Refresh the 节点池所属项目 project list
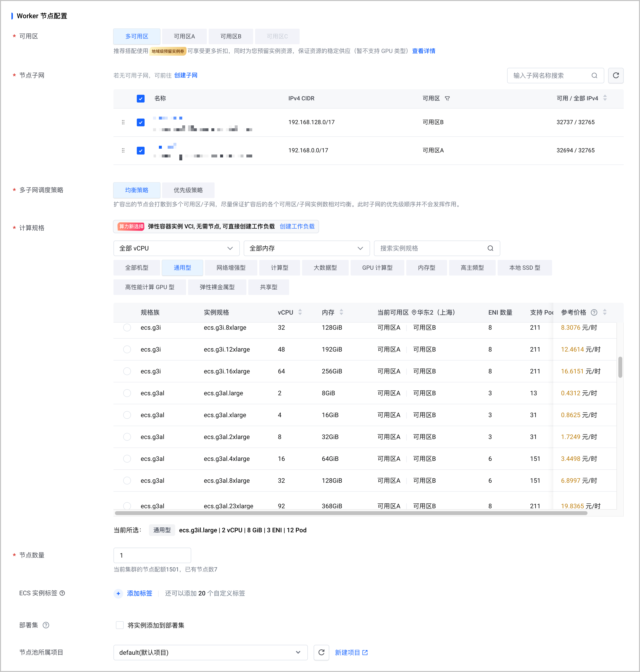This screenshot has height=672, width=640. click(321, 652)
